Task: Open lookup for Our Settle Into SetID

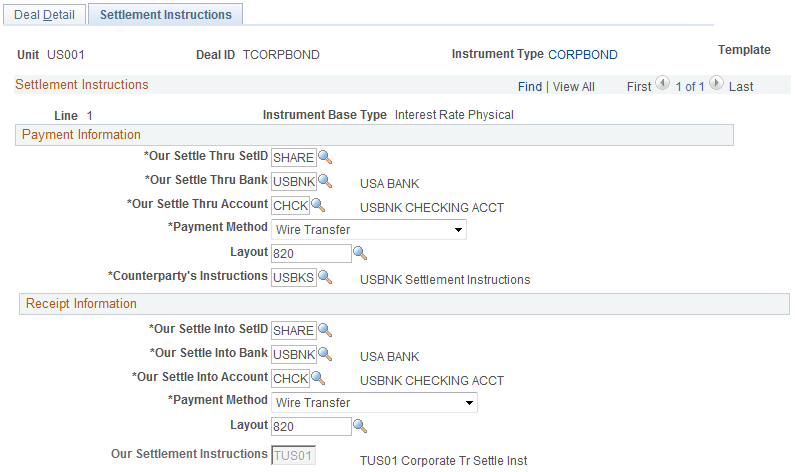Action: click(x=324, y=330)
